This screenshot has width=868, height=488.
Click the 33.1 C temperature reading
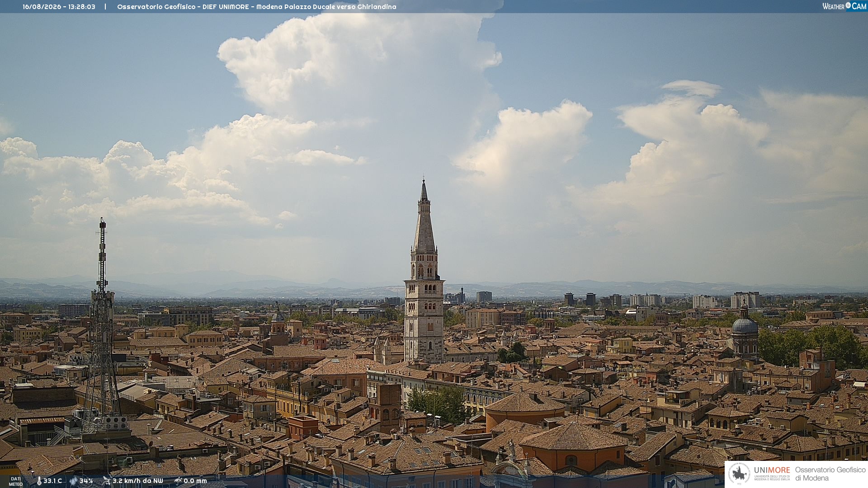click(x=52, y=481)
